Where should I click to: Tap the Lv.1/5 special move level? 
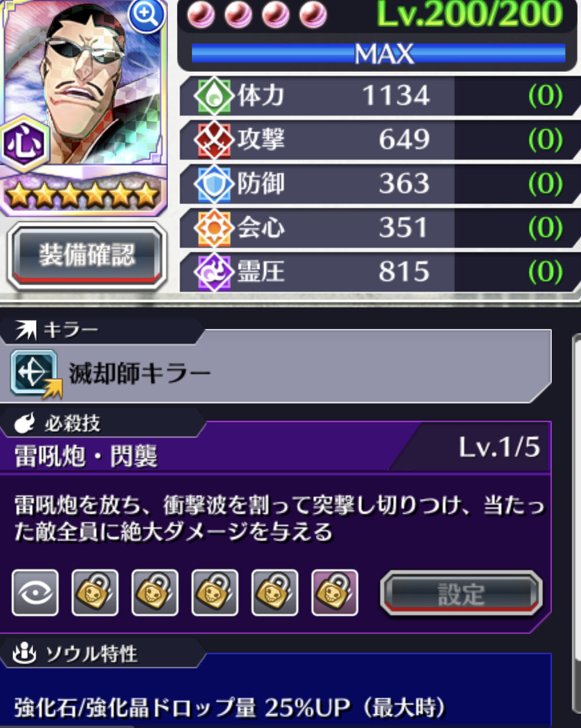click(499, 448)
